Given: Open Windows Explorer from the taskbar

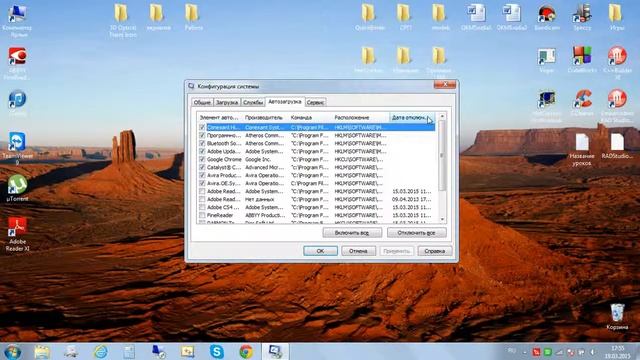Looking at the screenshot, I should click(x=42, y=352).
